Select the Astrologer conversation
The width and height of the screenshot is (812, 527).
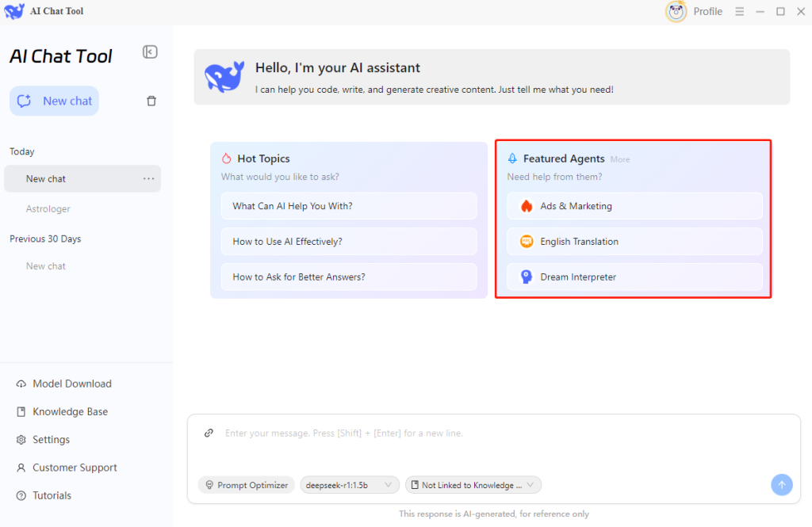pyautogui.click(x=48, y=208)
